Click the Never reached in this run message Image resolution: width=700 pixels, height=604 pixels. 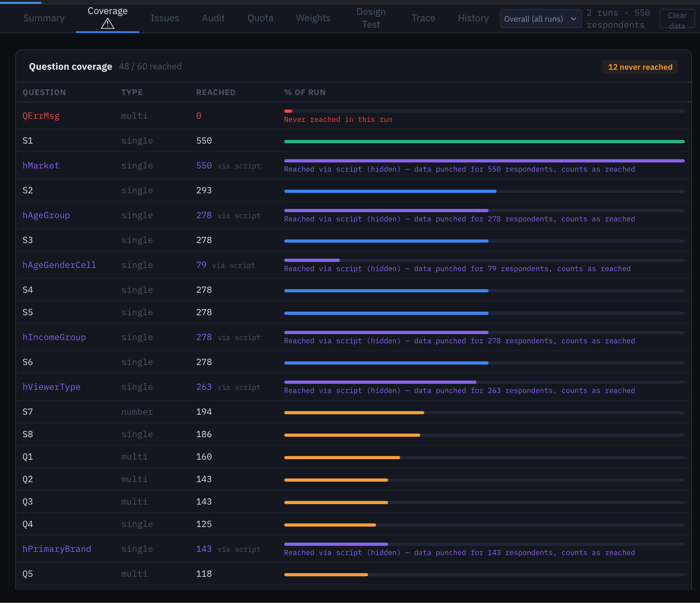pos(338,120)
